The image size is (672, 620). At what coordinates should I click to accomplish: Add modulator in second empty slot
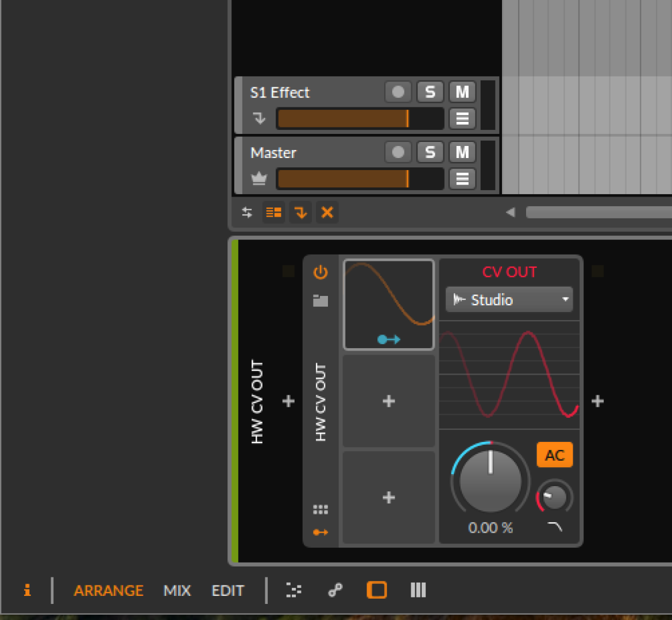[389, 401]
